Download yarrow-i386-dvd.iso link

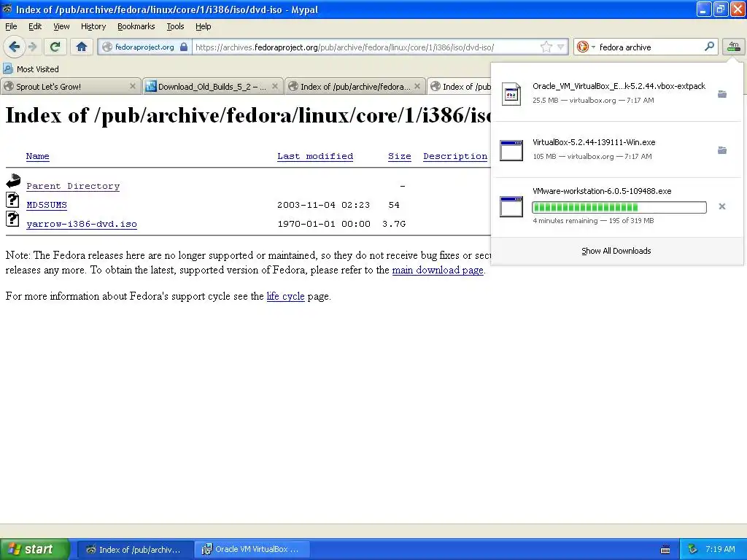(x=82, y=224)
